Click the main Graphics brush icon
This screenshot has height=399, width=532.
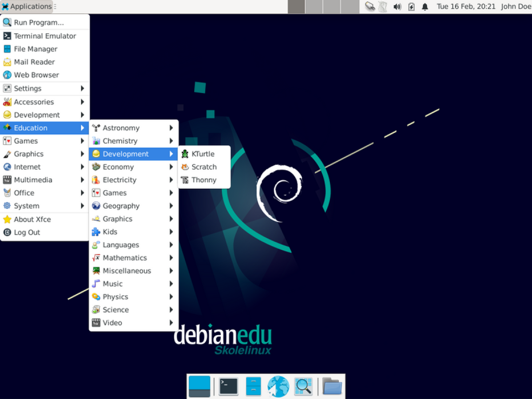(x=7, y=154)
